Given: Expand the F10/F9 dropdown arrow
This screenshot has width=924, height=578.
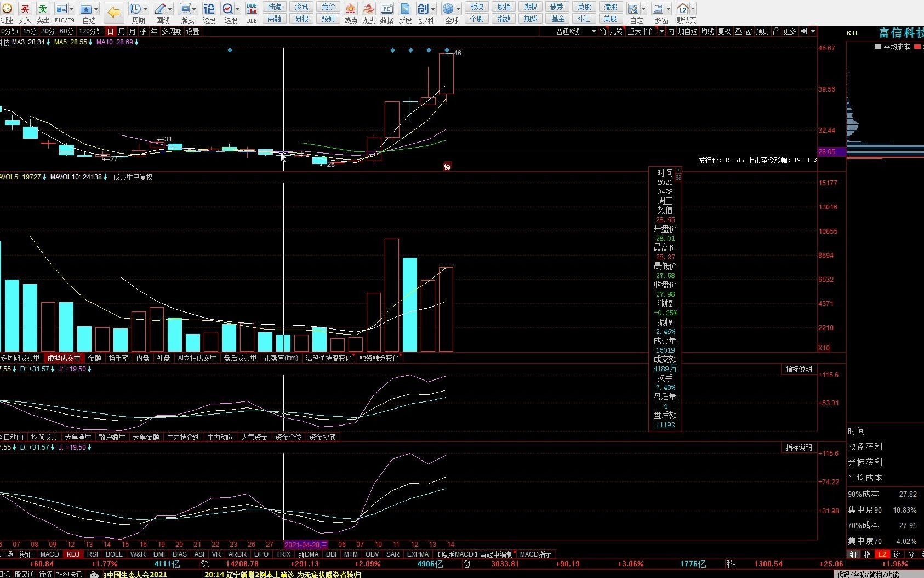Looking at the screenshot, I should pos(72,9).
